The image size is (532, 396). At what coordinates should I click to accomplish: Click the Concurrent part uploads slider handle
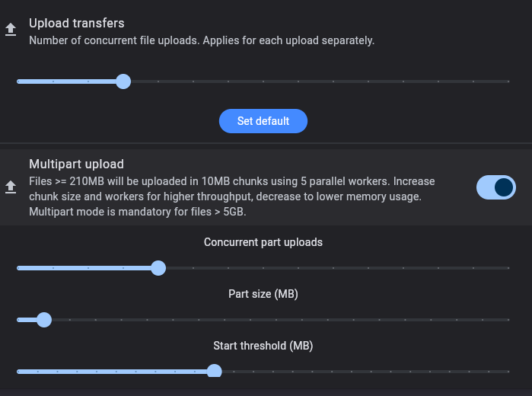158,268
